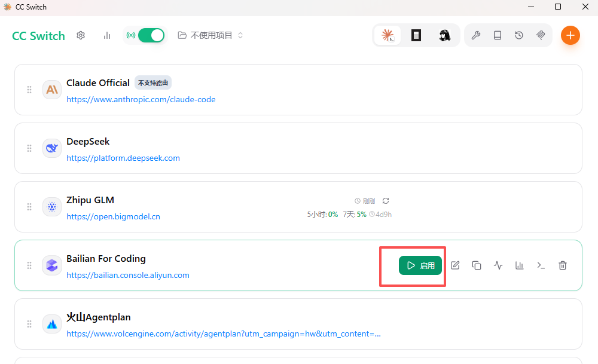This screenshot has width=598, height=364.
Task: Click the 4d9h reset countdown
Action: click(x=380, y=215)
